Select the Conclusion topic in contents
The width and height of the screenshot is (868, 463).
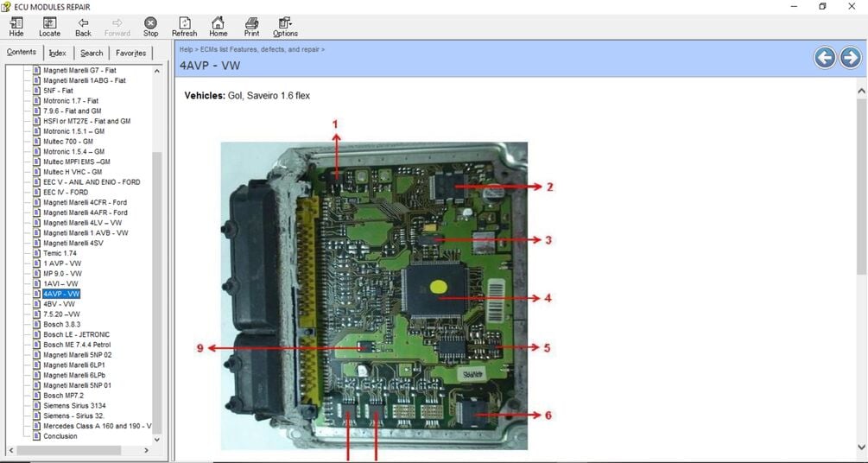60,436
